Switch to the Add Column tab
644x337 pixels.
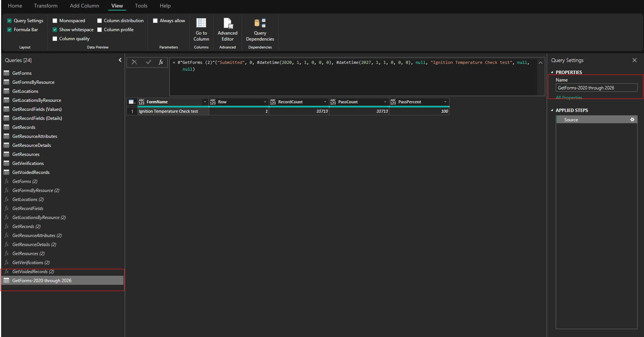coord(84,6)
